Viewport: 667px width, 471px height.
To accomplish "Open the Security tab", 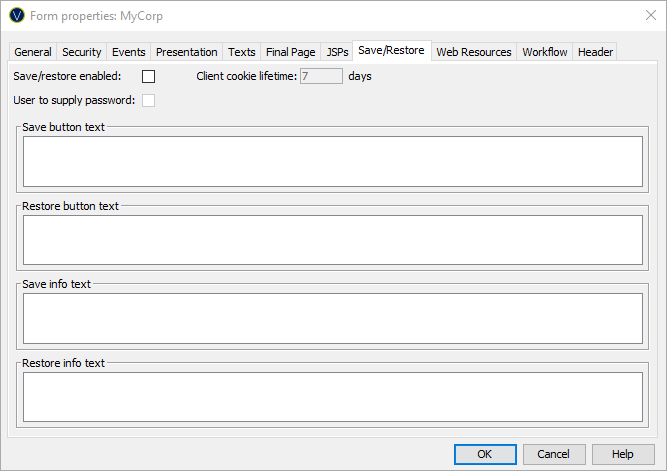I will pyautogui.click(x=81, y=52).
